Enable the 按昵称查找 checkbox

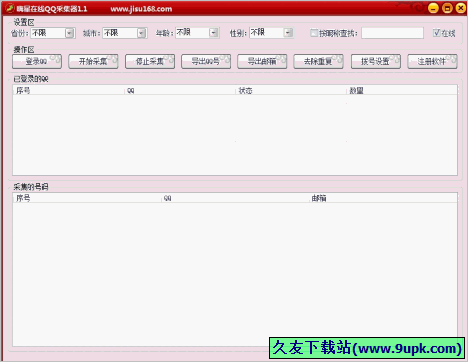(x=314, y=33)
